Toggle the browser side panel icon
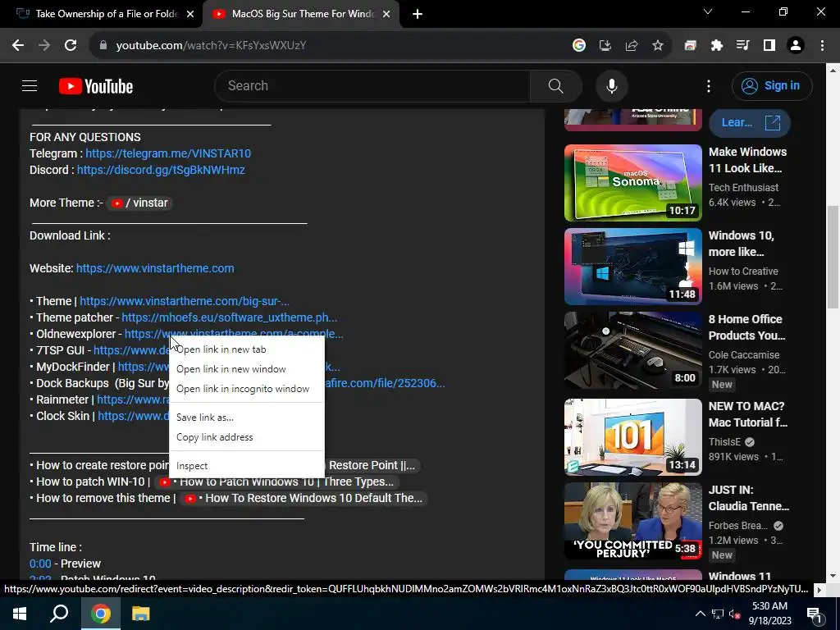The width and height of the screenshot is (840, 630). (769, 46)
